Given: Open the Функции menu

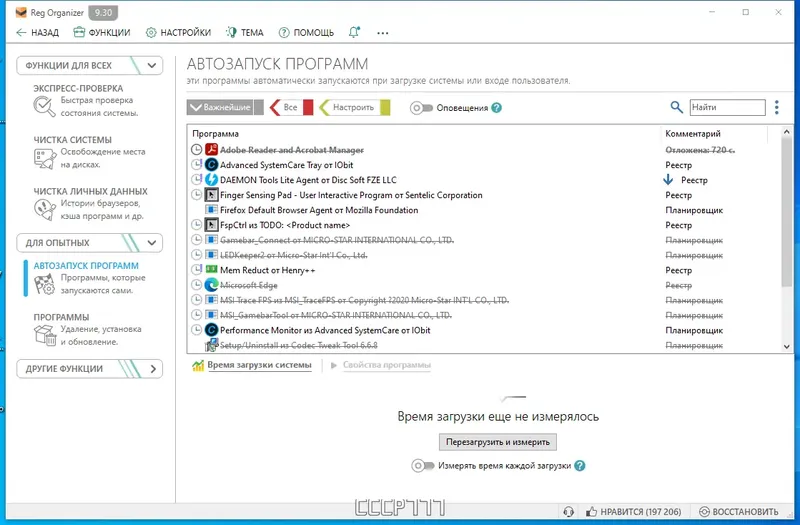Looking at the screenshot, I should click(x=102, y=33).
